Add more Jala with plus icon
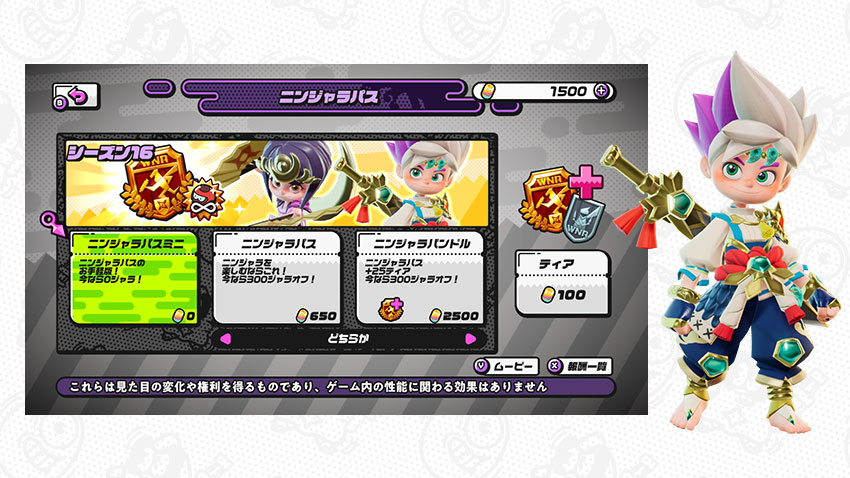This screenshot has height=478, width=850. (601, 91)
